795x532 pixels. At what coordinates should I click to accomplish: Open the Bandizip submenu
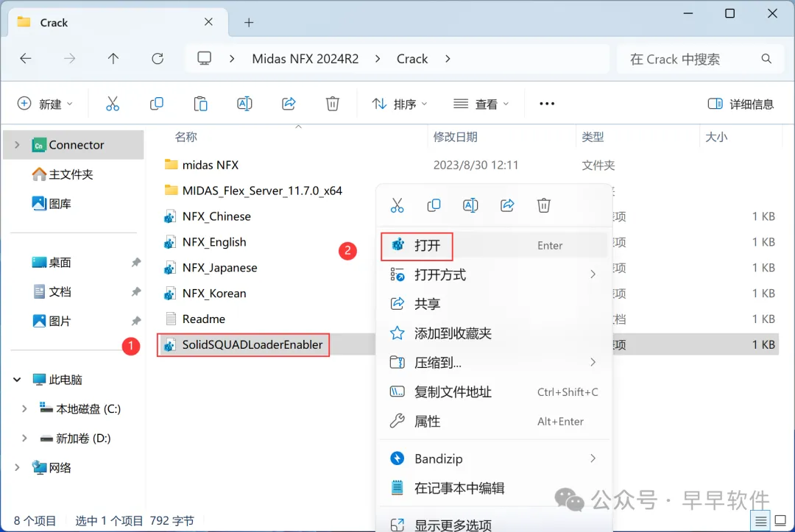coord(493,458)
